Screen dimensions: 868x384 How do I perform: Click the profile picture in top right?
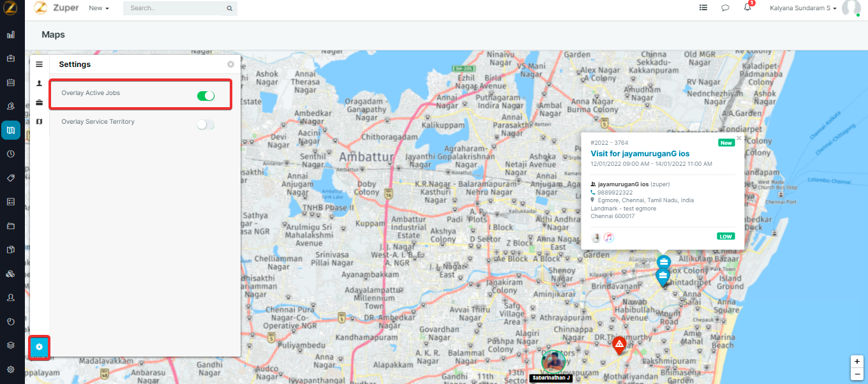click(851, 8)
